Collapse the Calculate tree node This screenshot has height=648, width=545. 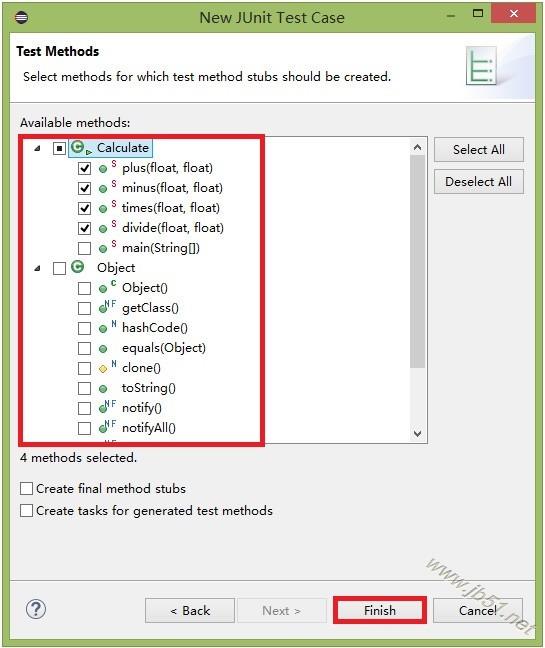point(38,148)
